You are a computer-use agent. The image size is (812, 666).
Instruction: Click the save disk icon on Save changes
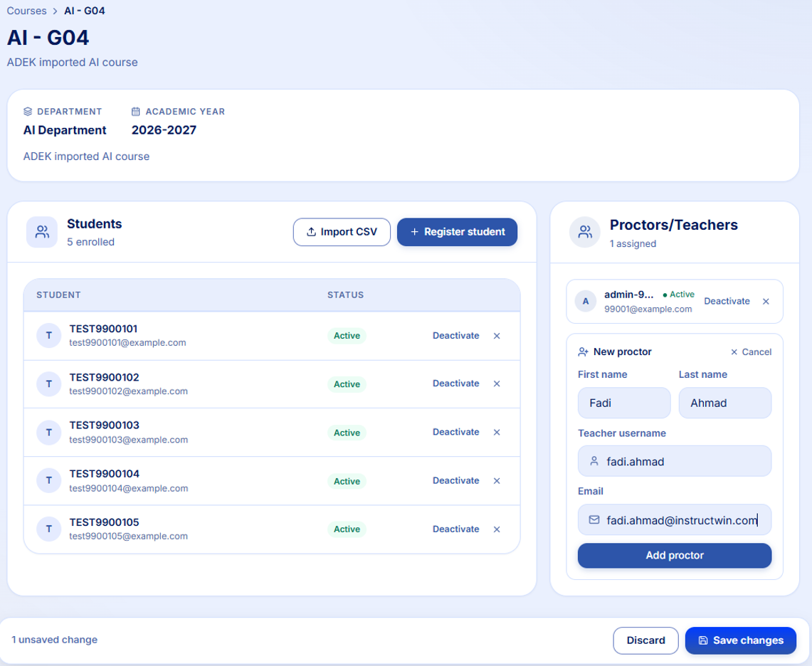[702, 640]
